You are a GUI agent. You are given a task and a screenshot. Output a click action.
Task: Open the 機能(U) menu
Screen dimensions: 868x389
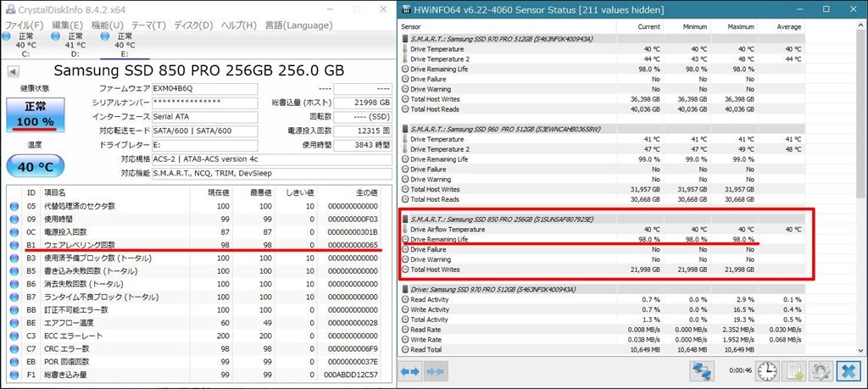point(108,25)
